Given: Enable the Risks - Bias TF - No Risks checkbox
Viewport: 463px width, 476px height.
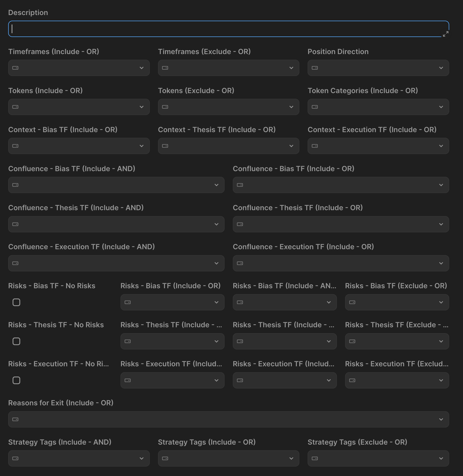Looking at the screenshot, I should tap(16, 302).
